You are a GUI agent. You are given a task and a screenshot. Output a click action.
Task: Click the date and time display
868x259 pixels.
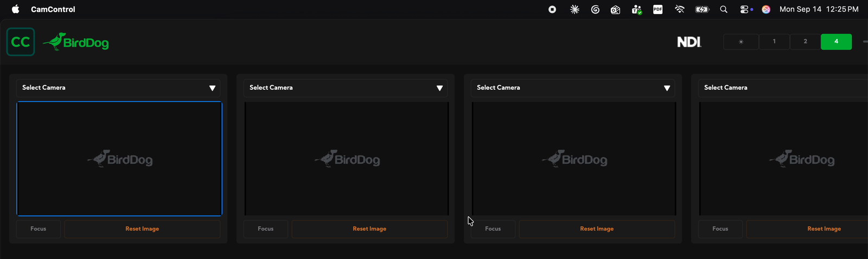819,9
